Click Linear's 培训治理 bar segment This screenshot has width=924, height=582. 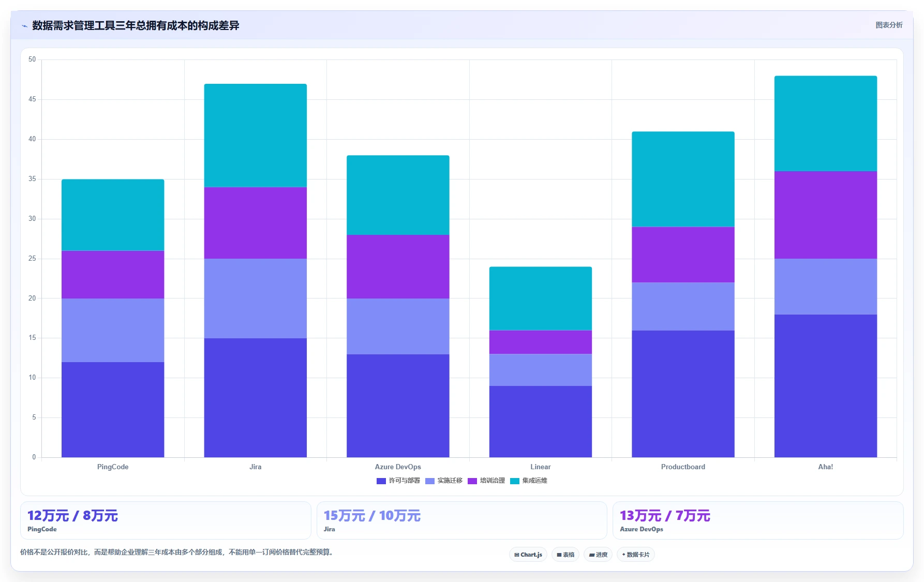pyautogui.click(x=541, y=342)
